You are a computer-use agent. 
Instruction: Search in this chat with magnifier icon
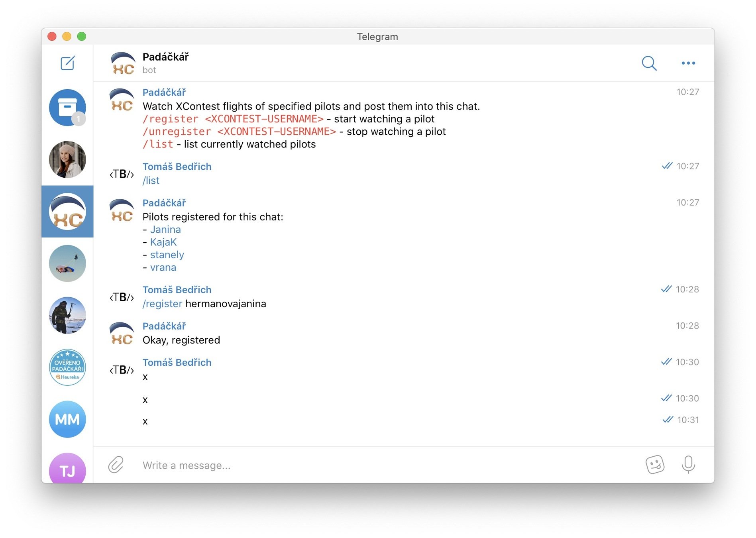tap(649, 63)
